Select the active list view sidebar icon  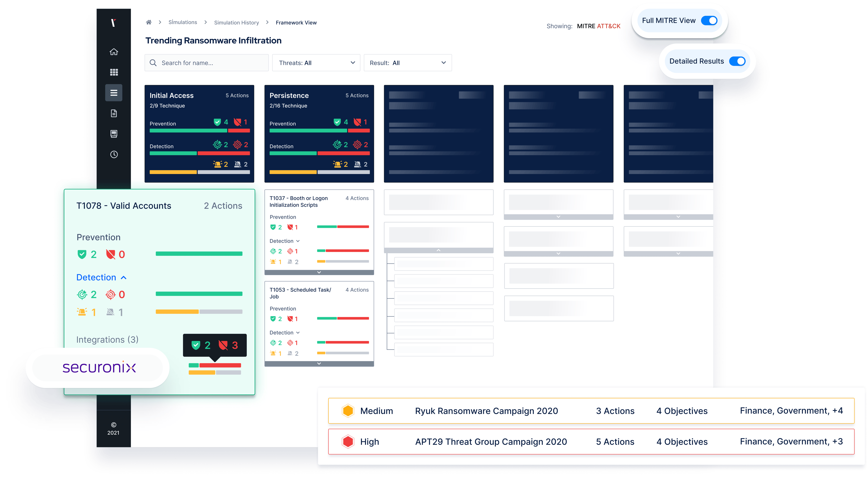(113, 93)
